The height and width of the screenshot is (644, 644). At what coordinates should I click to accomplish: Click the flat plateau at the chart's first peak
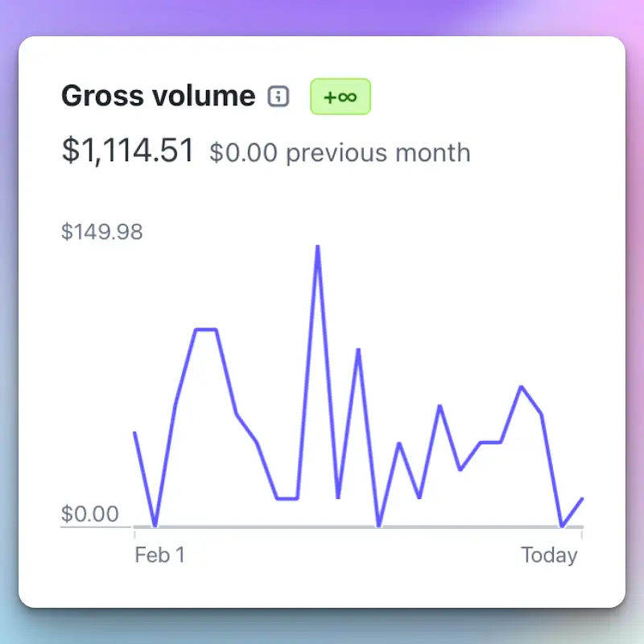(x=206, y=329)
